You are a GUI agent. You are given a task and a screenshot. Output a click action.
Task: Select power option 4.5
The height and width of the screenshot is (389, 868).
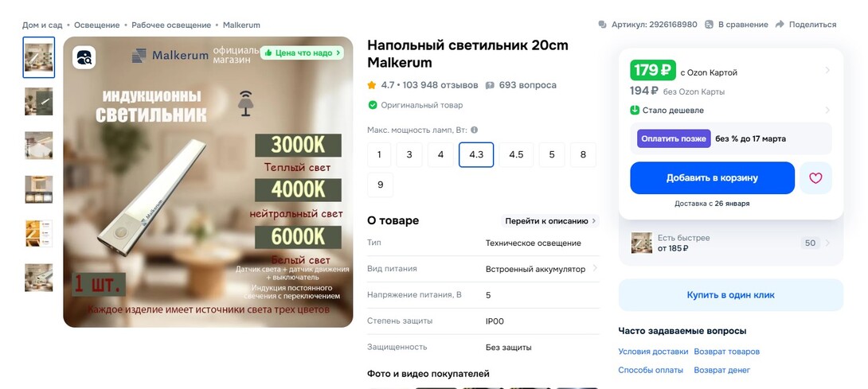pos(516,155)
